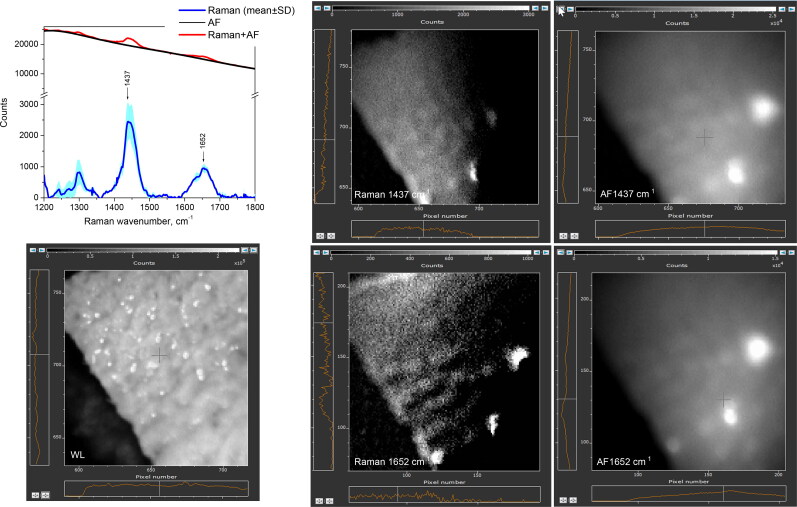Image resolution: width=797 pixels, height=507 pixels.
Task: Click second bottom-left icon in Raman 1437 panel
Action: click(331, 236)
